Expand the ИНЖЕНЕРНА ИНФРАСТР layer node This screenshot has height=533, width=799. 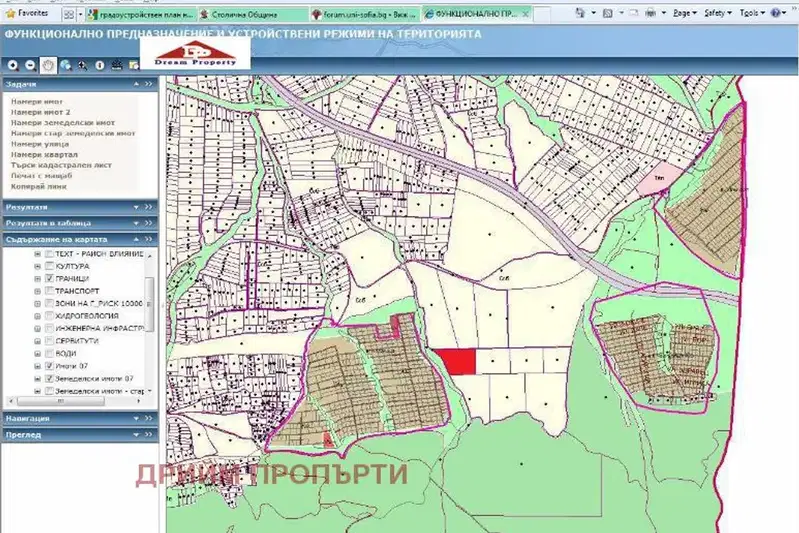coord(37,329)
